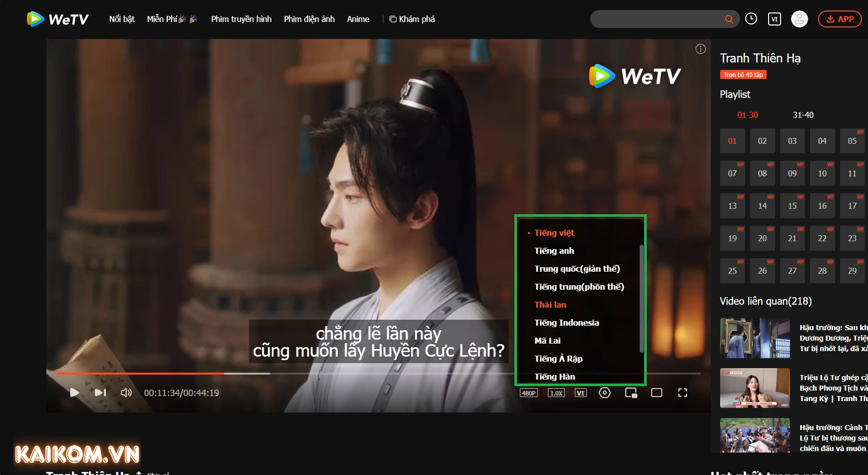
Task: Click the APP download button
Action: pyautogui.click(x=840, y=19)
